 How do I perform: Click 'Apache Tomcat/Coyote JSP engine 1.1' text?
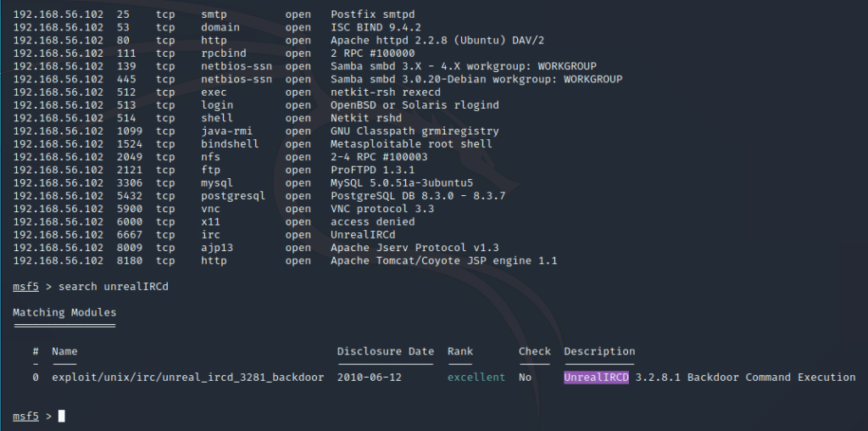point(443,261)
